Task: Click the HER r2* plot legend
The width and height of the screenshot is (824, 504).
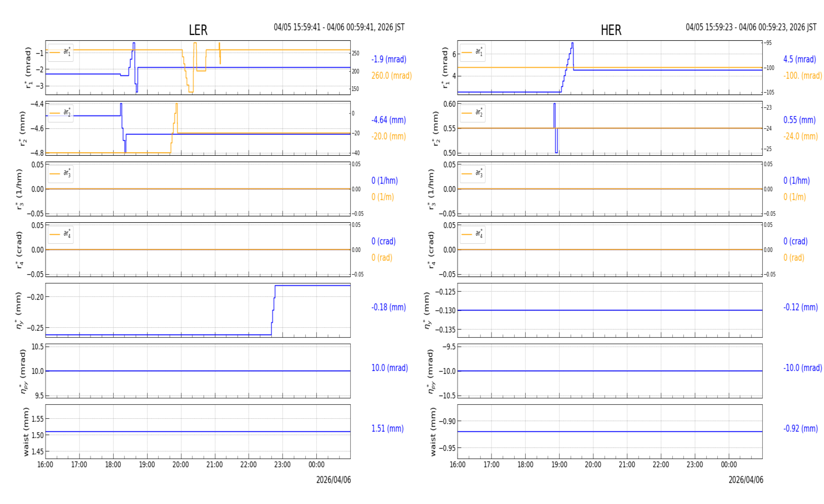Action: (473, 113)
